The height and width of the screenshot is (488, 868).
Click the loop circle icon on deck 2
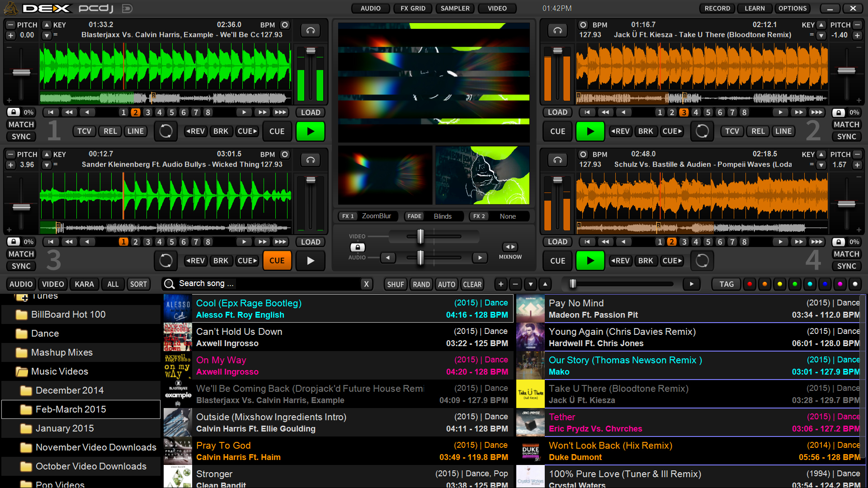[x=702, y=131]
